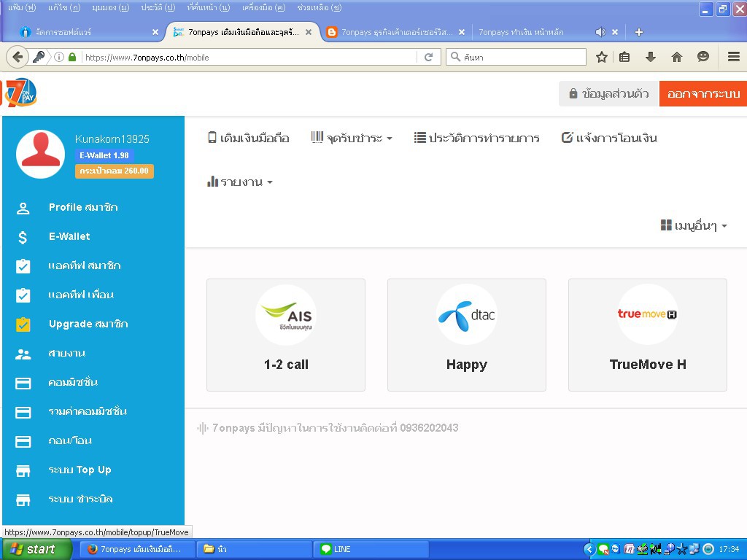Click the Profile person icon in sidebar
This screenshot has height=560, width=747.
tap(23, 208)
